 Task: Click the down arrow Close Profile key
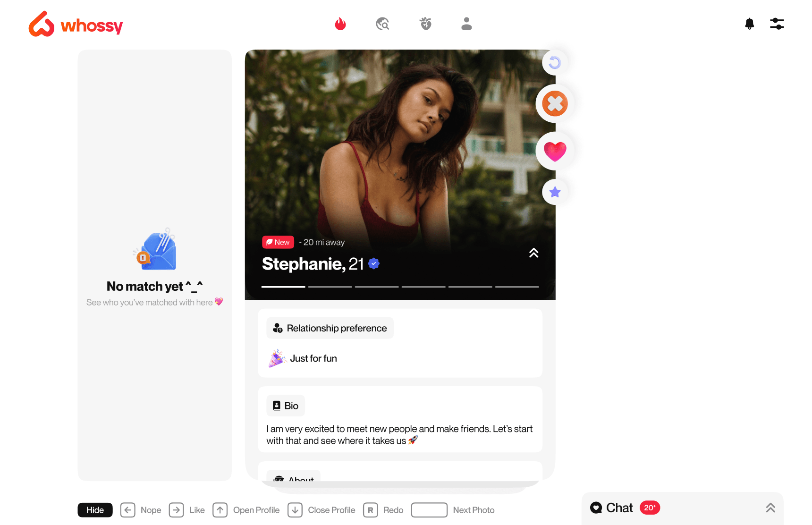(295, 510)
